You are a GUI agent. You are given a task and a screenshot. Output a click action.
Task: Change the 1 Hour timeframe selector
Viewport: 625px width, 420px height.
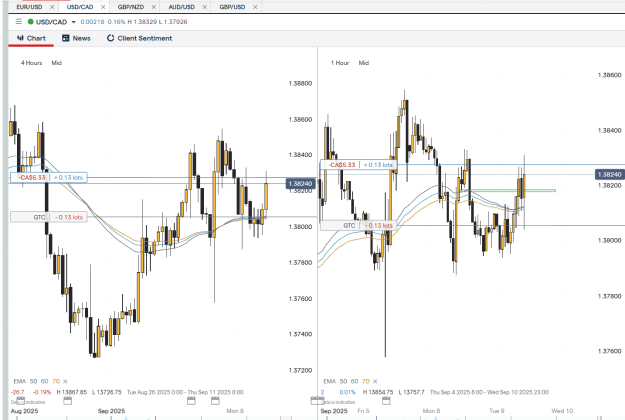click(340, 63)
